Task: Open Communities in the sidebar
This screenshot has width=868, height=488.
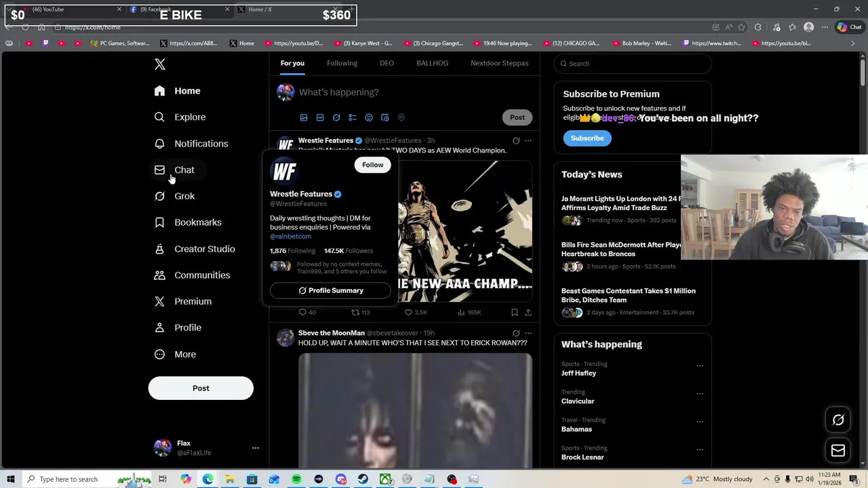Action: click(x=192, y=275)
